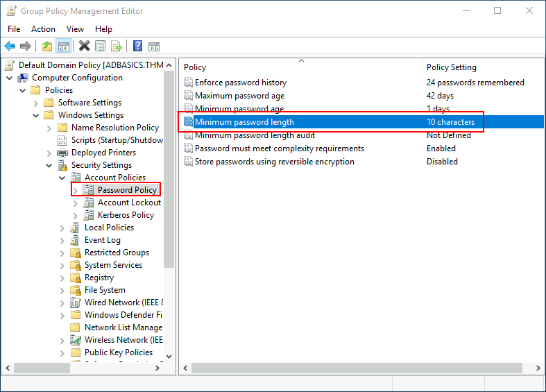Toggle the Show/Hide Console Tree icon
This screenshot has height=392, width=546.
(63, 46)
